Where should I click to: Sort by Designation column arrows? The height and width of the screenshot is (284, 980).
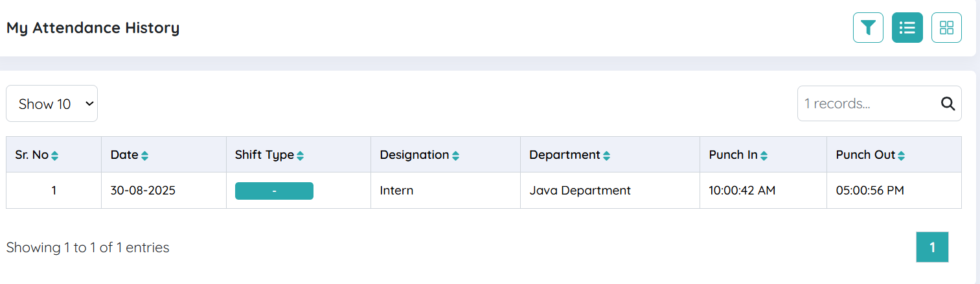(x=455, y=156)
